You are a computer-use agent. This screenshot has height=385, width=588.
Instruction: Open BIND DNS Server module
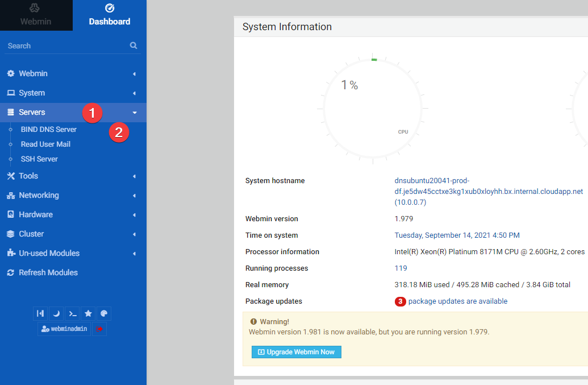coord(49,130)
